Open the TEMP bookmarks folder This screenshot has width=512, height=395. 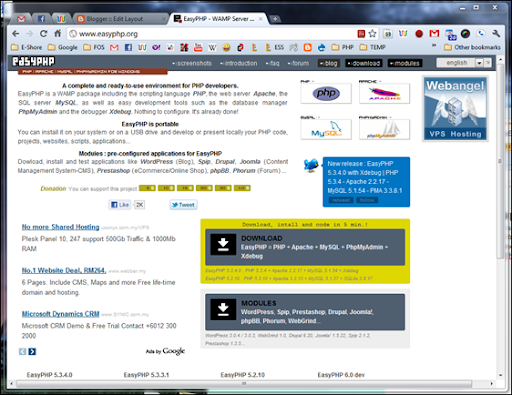pyautogui.click(x=373, y=48)
